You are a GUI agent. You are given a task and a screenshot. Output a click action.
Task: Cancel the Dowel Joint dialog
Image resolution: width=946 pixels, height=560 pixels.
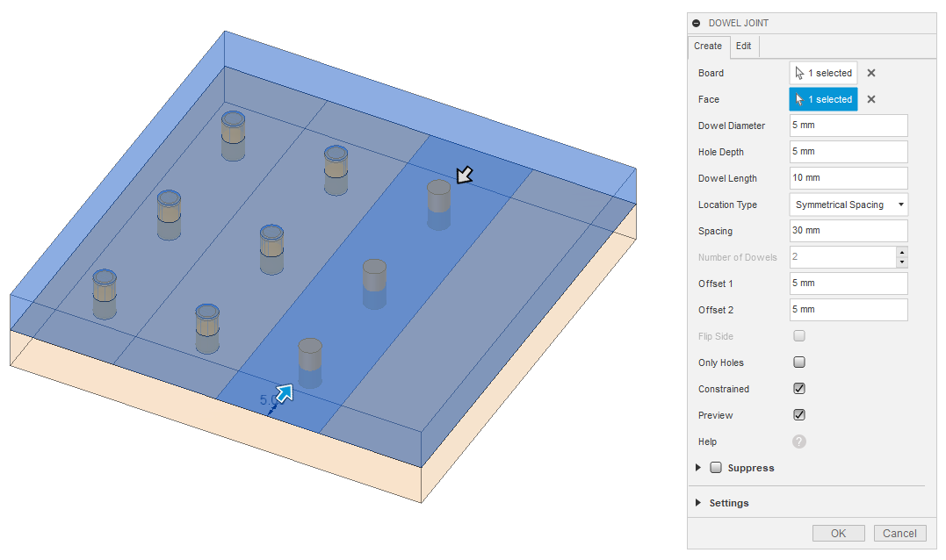(x=899, y=533)
